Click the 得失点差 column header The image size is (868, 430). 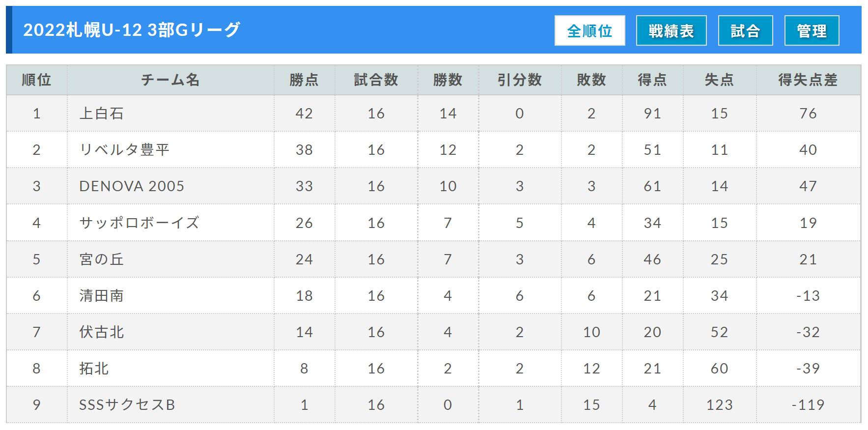(808, 80)
